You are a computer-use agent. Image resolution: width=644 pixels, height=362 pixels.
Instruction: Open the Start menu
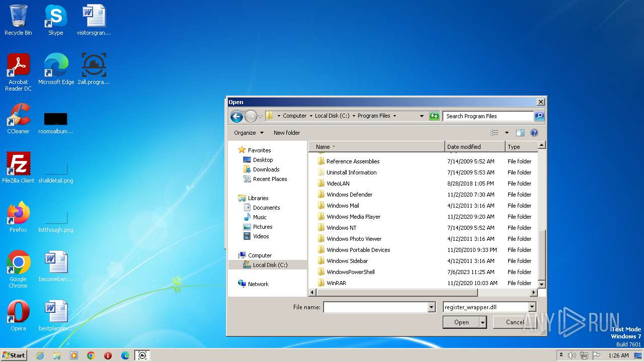point(14,355)
